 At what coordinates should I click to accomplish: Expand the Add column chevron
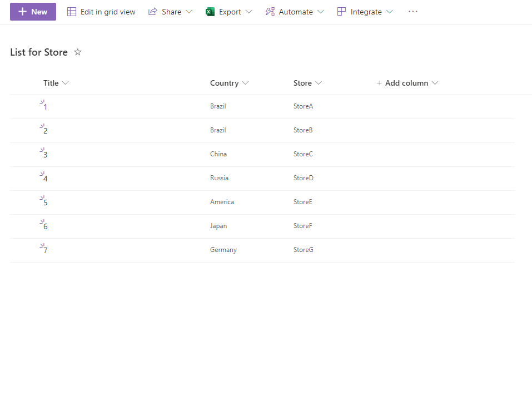435,83
